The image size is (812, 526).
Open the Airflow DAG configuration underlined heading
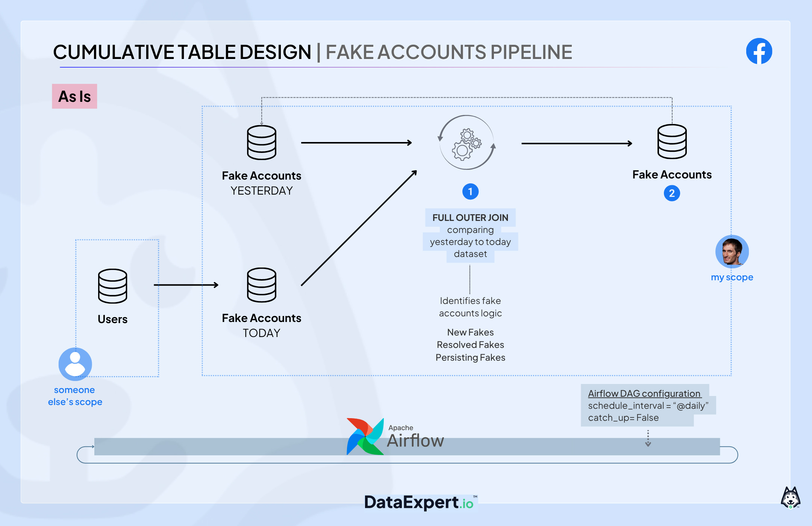pos(644,393)
